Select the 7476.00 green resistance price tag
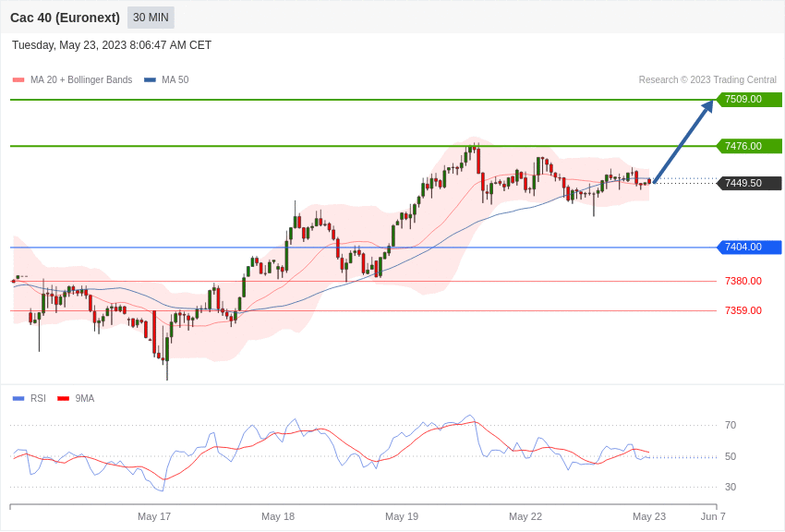Viewport: 785px width, 532px height. (749, 146)
